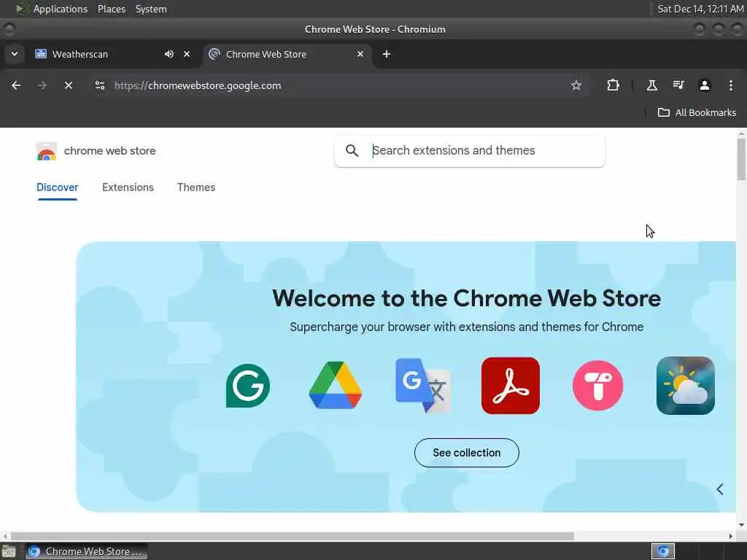Open the System menu
Viewport: 747px width, 560px height.
[x=151, y=9]
